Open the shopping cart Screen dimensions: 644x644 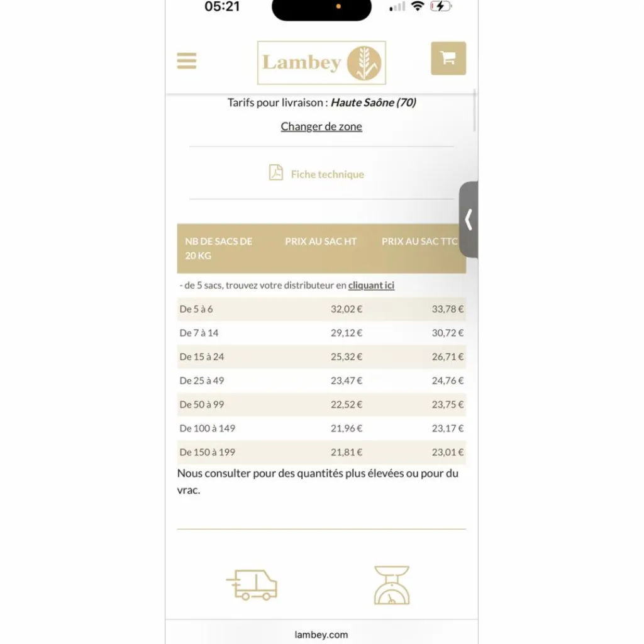coord(448,58)
